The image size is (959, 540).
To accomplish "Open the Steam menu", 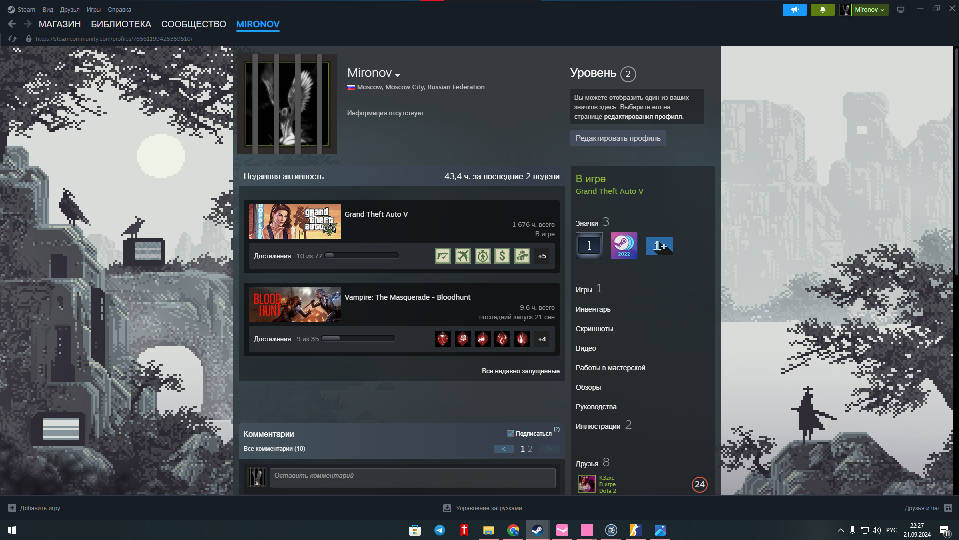I will 21,9.
